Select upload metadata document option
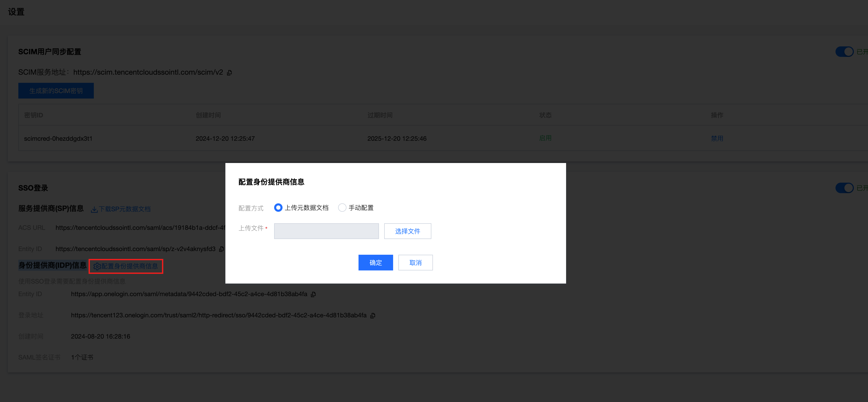 (x=278, y=208)
